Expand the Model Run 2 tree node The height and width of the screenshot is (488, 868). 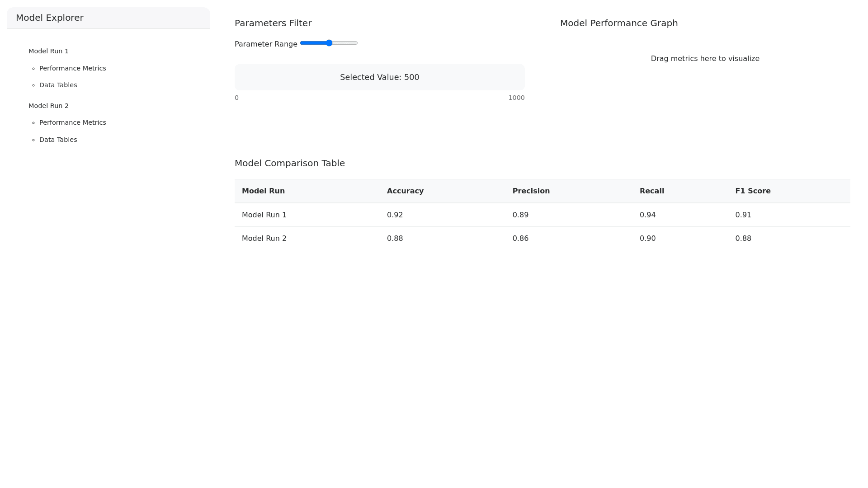tap(48, 106)
